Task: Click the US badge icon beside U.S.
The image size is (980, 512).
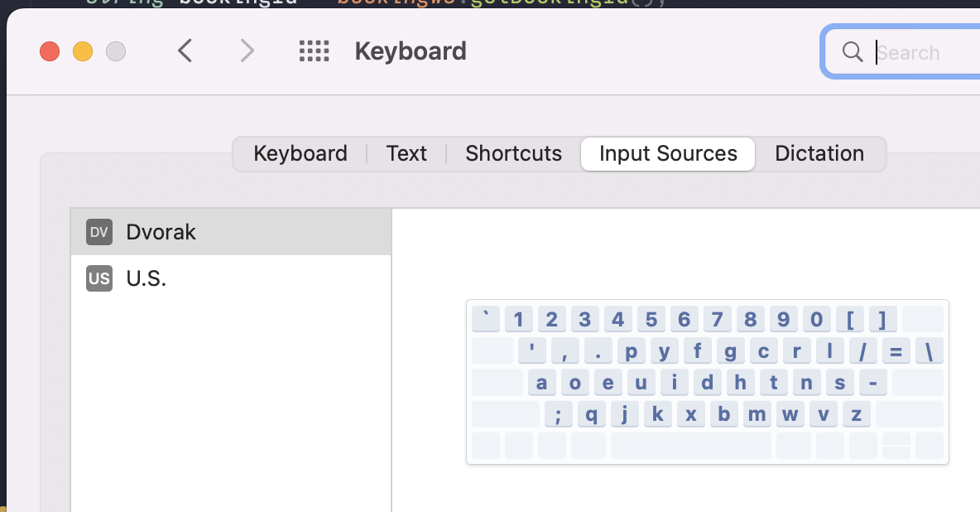Action: pos(99,278)
